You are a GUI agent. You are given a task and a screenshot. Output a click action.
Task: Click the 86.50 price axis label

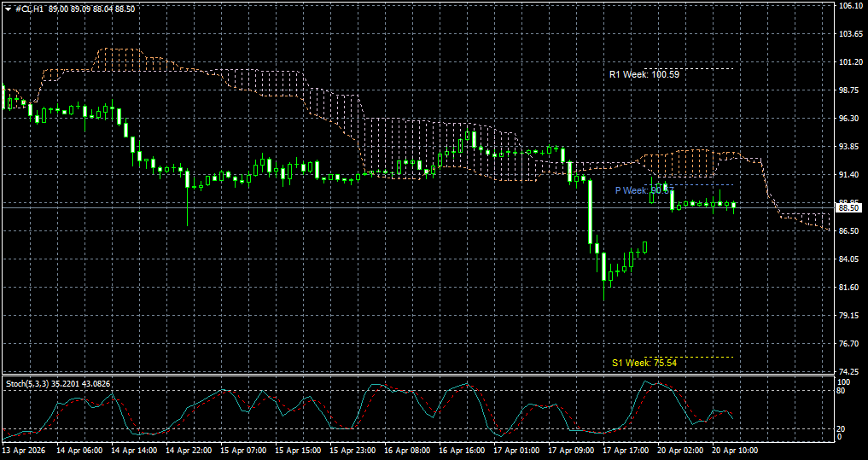point(849,230)
